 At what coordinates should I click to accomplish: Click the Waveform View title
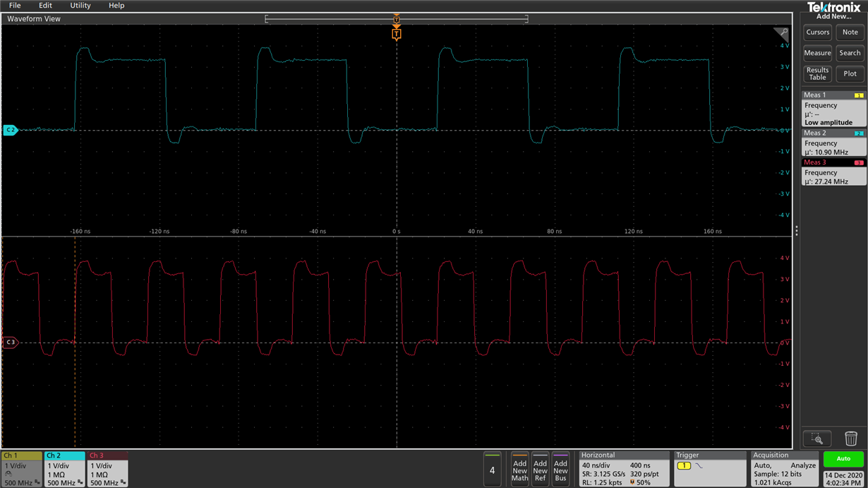[x=34, y=19]
